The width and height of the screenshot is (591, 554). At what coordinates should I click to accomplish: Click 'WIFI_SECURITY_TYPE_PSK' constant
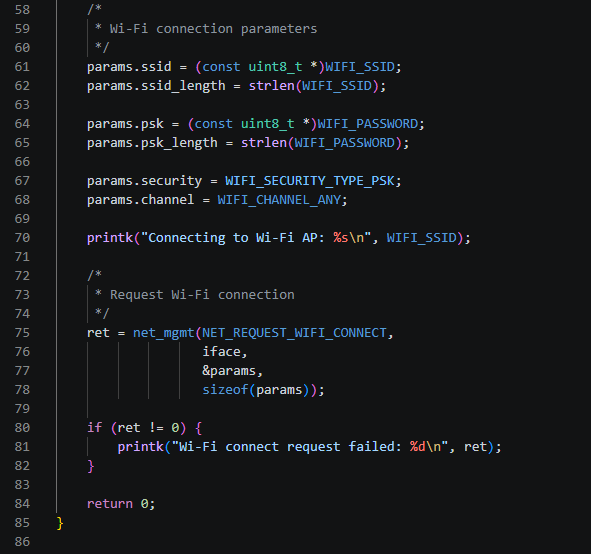click(x=310, y=181)
